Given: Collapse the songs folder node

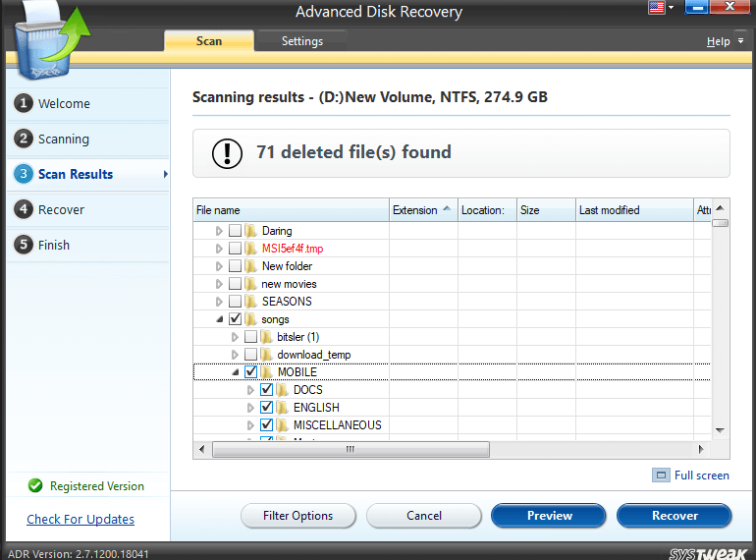Looking at the screenshot, I should [x=220, y=319].
